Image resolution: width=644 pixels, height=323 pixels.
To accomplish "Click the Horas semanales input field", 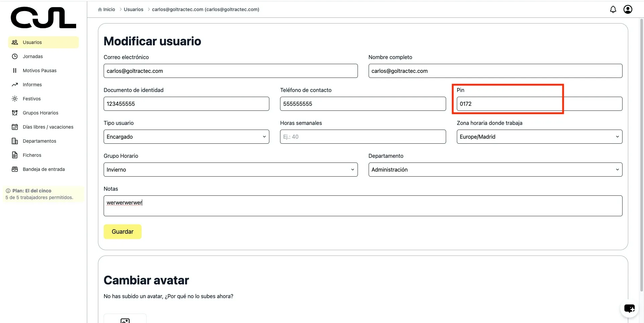I will pos(363,137).
